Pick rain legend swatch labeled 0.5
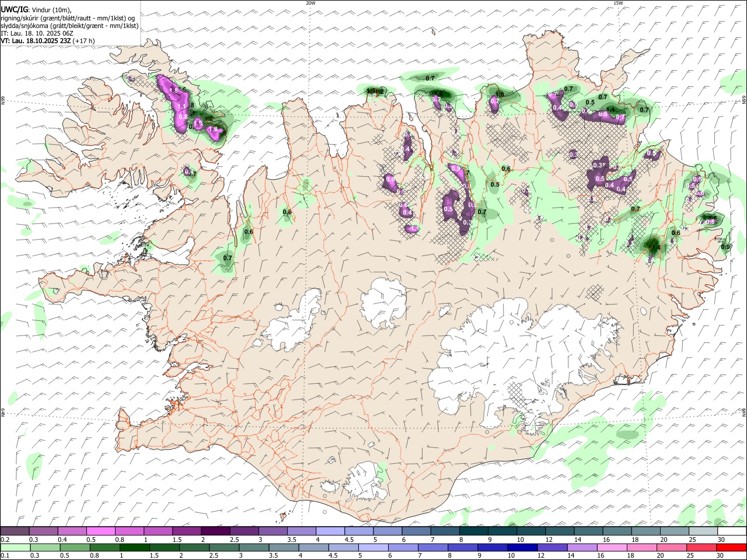The height and width of the screenshot is (560, 747). pos(75,547)
